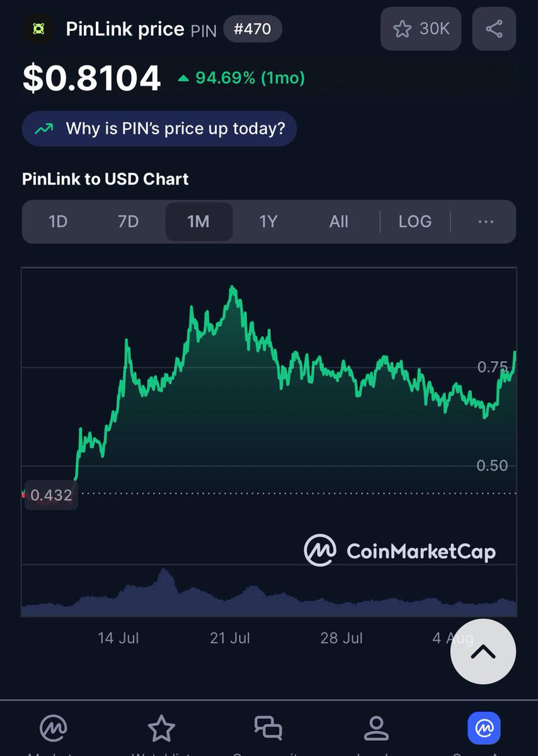The width and height of the screenshot is (538, 756).
Task: Open the profile person tab icon
Action: coord(376,728)
